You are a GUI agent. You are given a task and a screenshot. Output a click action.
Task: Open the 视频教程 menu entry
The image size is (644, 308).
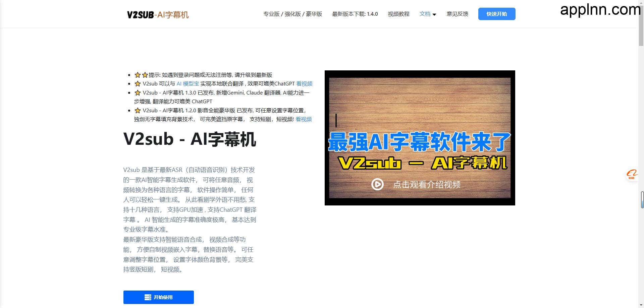[x=398, y=14]
